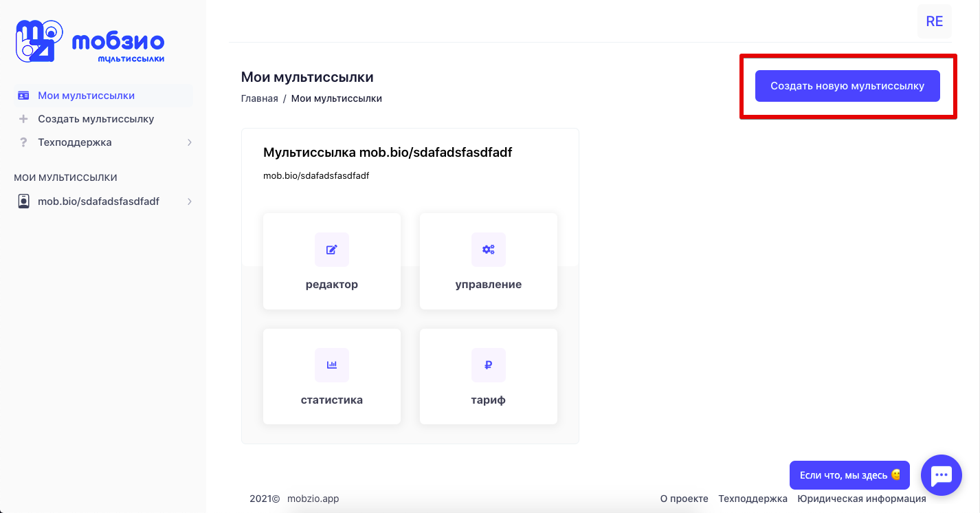Click the статистика chart icon
Image resolution: width=980 pixels, height=513 pixels.
(x=332, y=365)
